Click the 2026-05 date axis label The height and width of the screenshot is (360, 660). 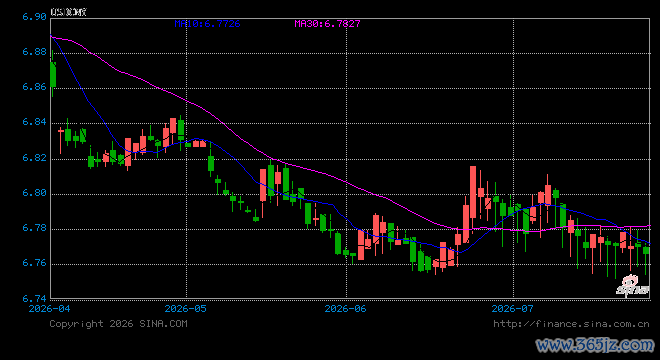click(x=186, y=309)
